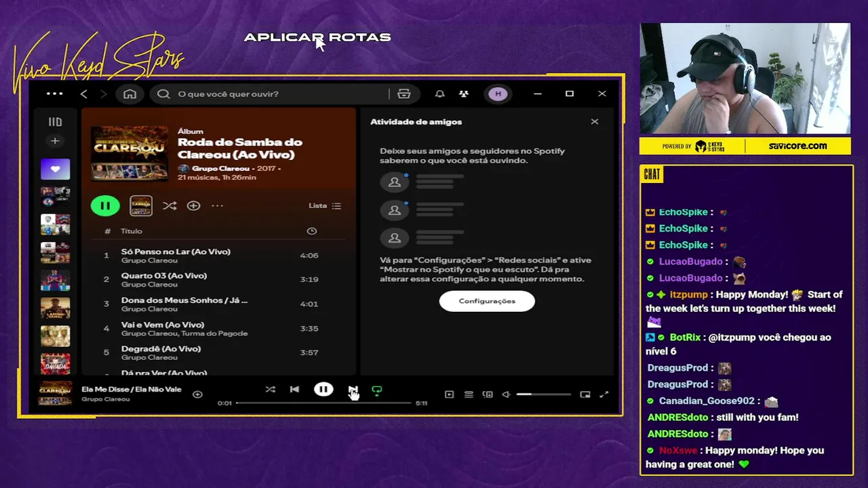Click the duration clock column header
This screenshot has height=488, width=868.
(312, 231)
